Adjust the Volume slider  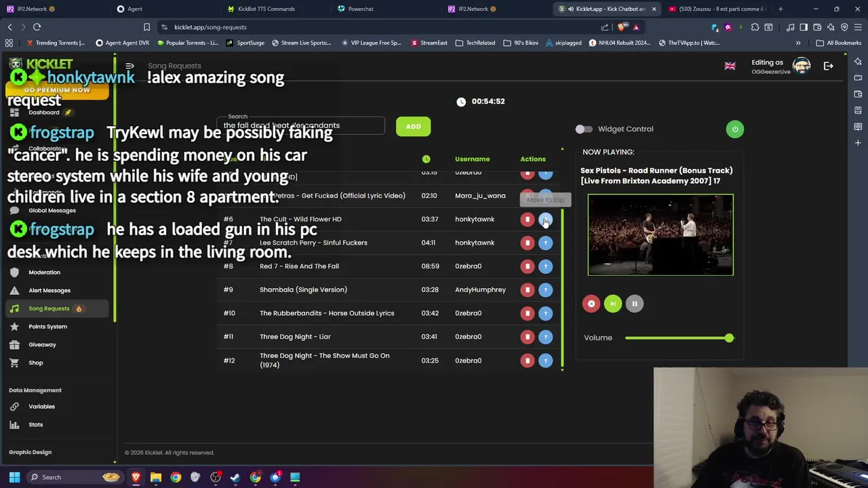coord(679,338)
